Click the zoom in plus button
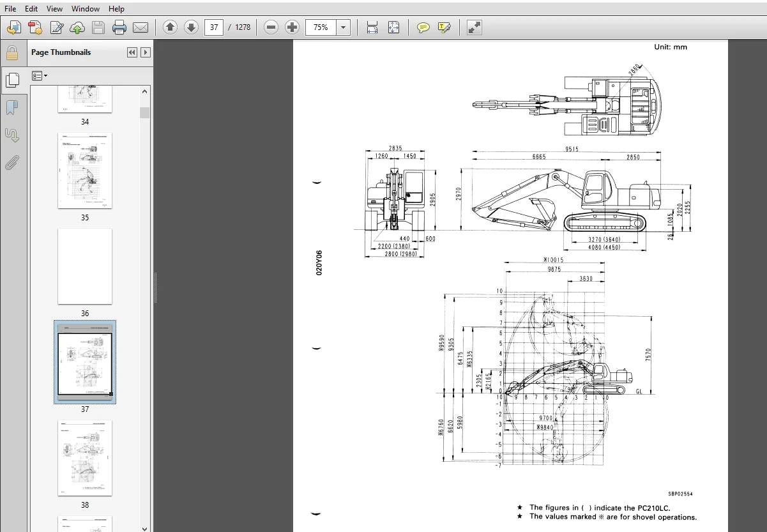This screenshot has width=767, height=532. tap(292, 27)
